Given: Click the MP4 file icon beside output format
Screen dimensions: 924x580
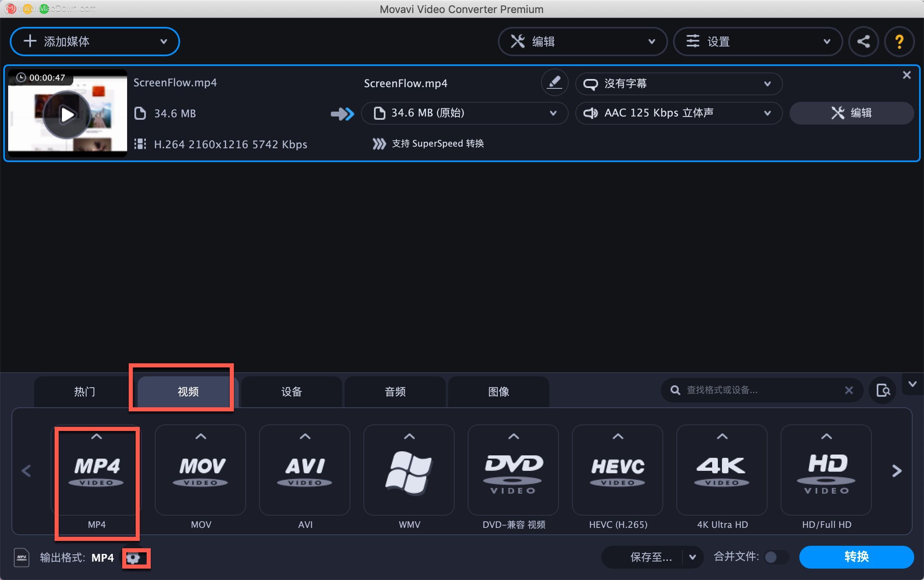Looking at the screenshot, I should pos(22,558).
